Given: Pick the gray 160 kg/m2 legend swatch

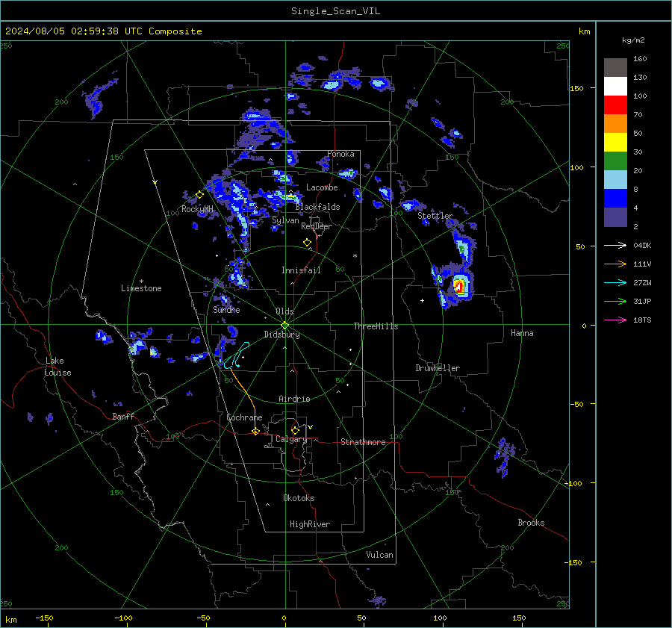Looking at the screenshot, I should 615,68.
